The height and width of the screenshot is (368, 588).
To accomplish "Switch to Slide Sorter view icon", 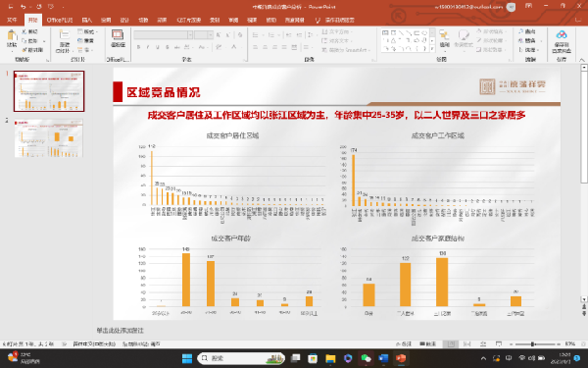I will pos(466,343).
